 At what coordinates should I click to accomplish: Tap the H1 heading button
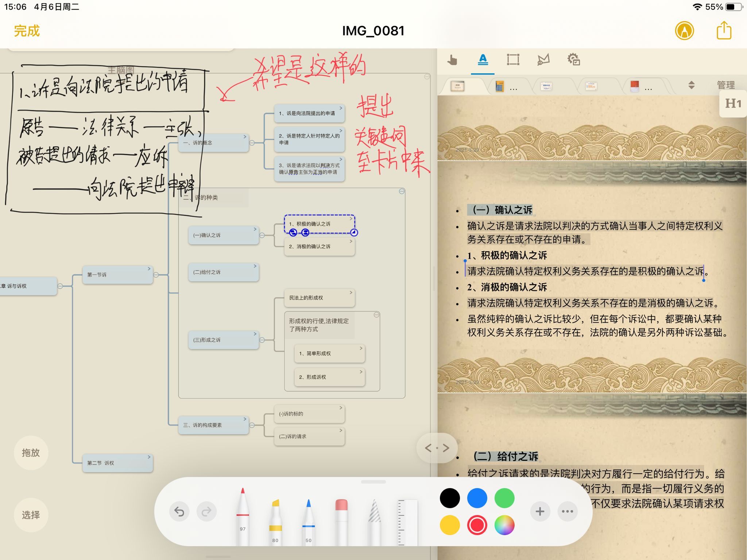tap(732, 104)
